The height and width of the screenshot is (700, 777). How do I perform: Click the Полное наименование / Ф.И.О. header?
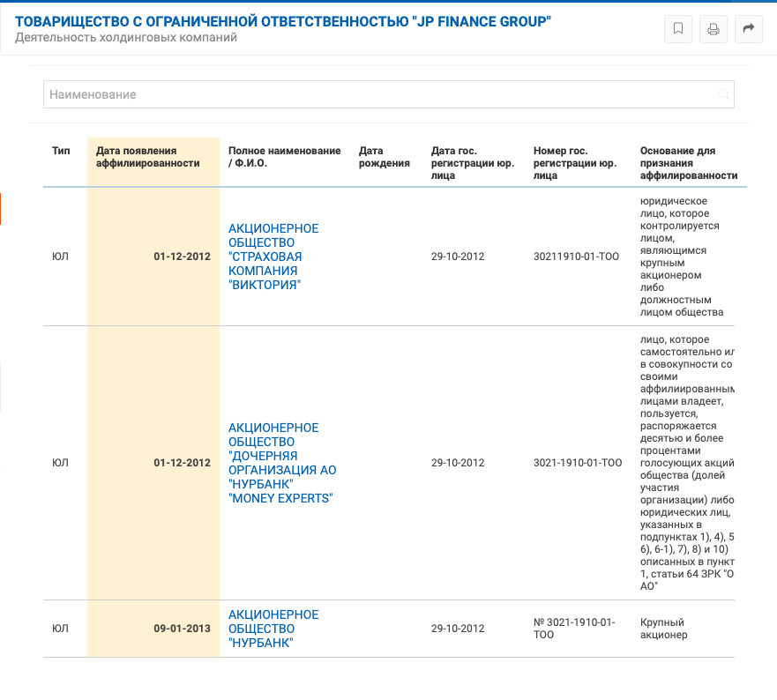tap(284, 157)
